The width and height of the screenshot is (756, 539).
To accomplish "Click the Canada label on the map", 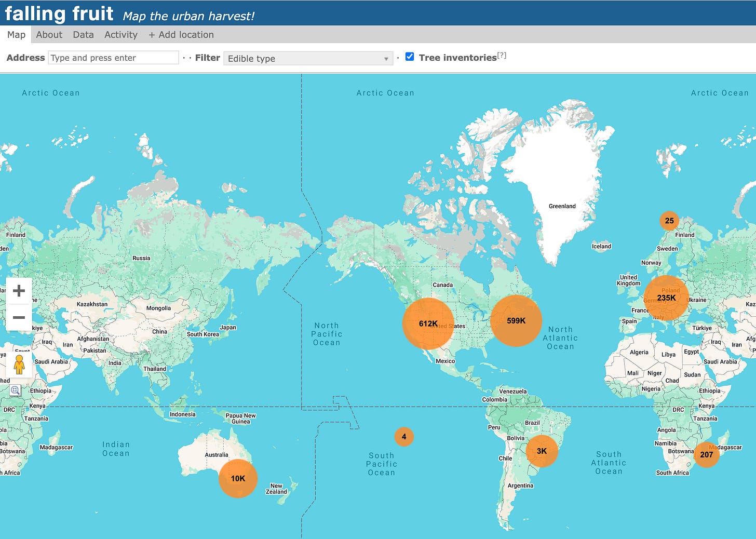I will 443,285.
